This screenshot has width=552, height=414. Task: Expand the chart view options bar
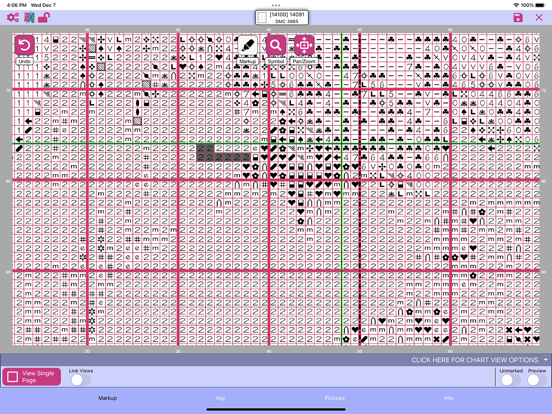point(276,360)
